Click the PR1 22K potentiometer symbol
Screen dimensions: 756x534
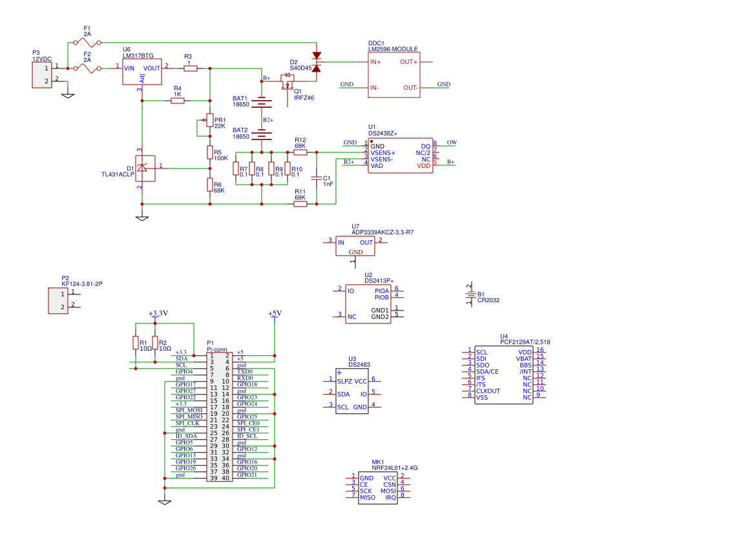pyautogui.click(x=209, y=120)
